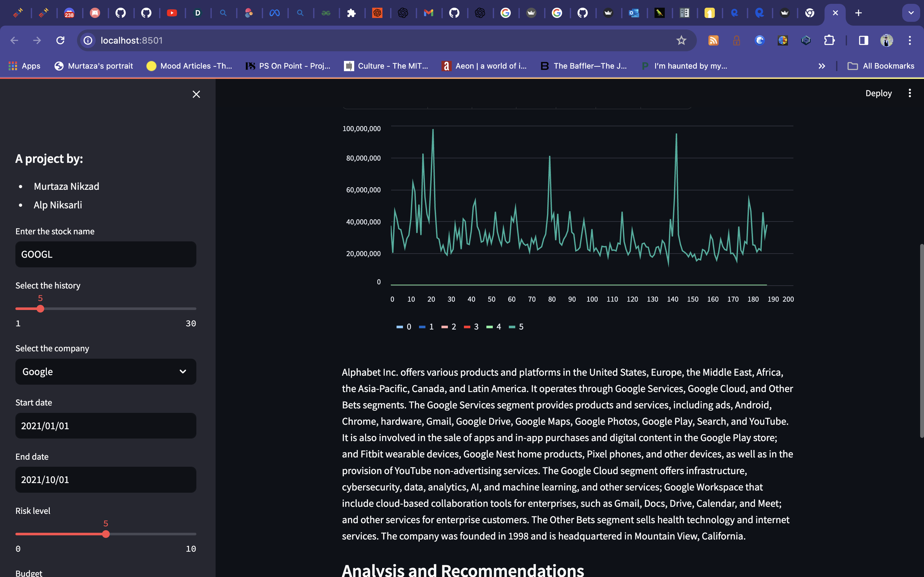Open the Chrome extensions puzzle icon
Viewport: 924px width, 577px height.
click(829, 40)
